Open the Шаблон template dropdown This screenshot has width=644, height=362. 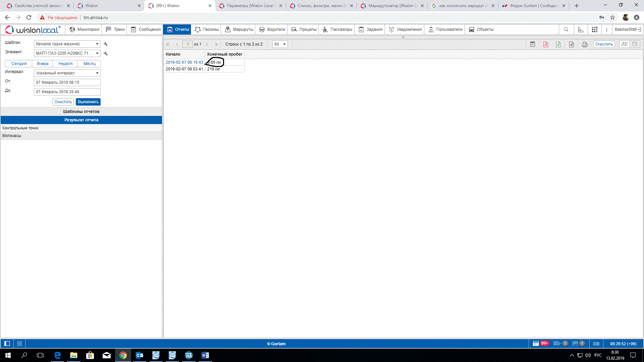(x=67, y=44)
